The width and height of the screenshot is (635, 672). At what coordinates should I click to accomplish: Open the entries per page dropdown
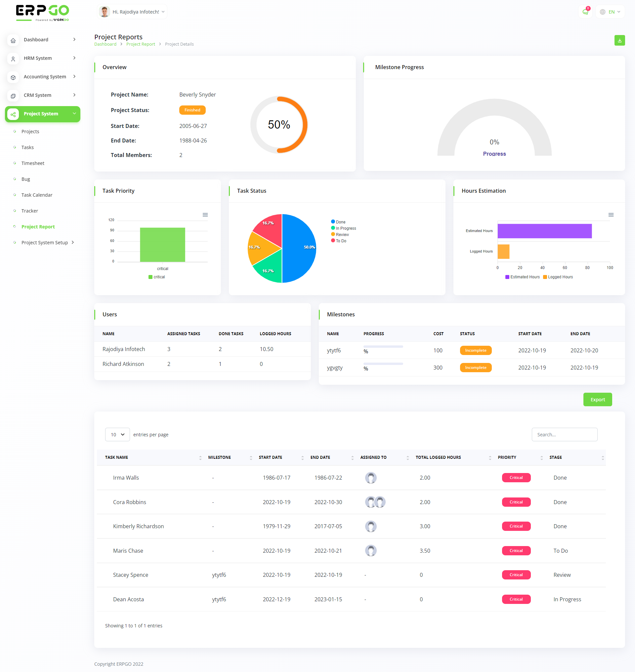point(117,435)
